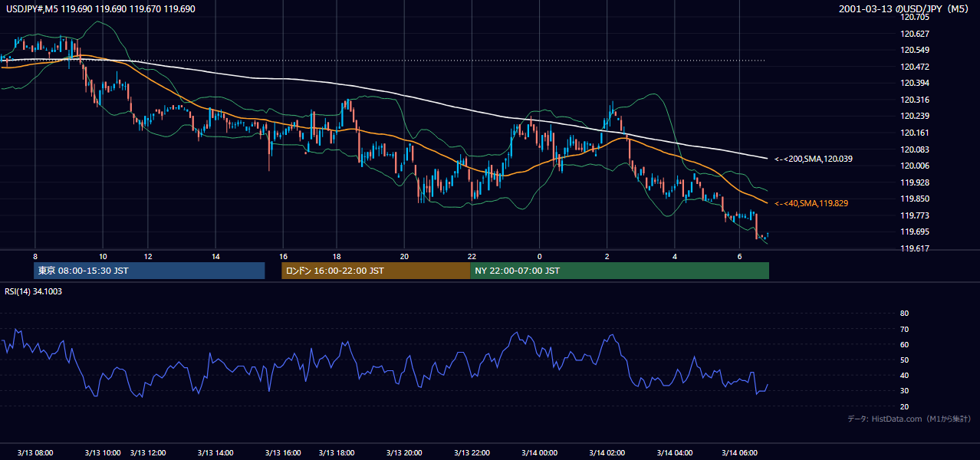Click the 200,SMA,120.039 indicator label
The image size is (980, 460).
[814, 159]
